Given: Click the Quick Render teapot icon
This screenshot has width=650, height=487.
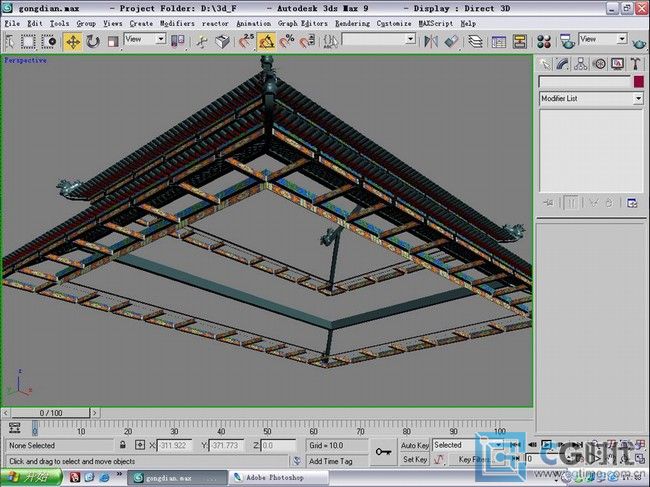Looking at the screenshot, I should point(639,42).
